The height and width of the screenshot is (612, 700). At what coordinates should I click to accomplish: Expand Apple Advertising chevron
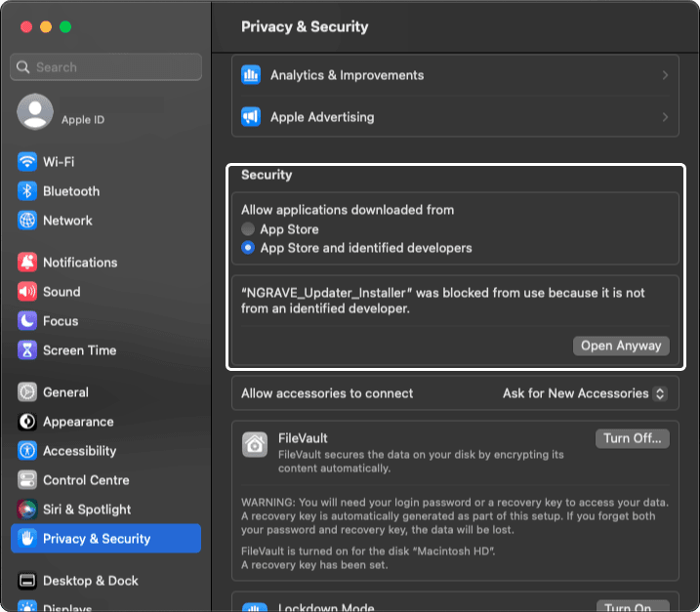point(665,117)
